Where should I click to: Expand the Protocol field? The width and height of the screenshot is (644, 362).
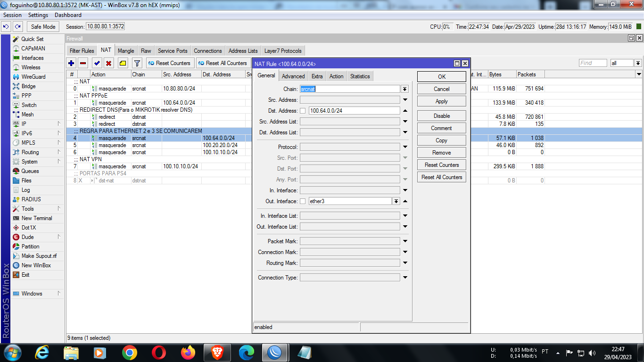pos(405,147)
